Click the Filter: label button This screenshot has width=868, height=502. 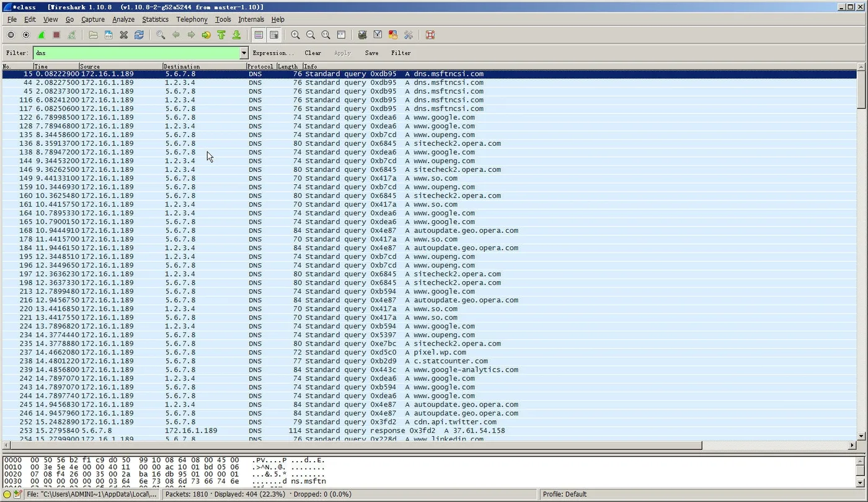click(x=17, y=53)
